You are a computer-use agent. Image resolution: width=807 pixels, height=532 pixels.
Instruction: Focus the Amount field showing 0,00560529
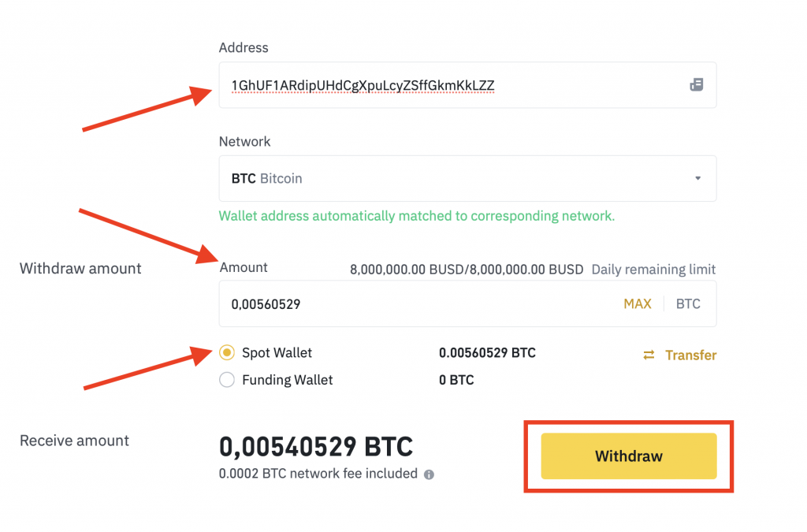point(410,303)
